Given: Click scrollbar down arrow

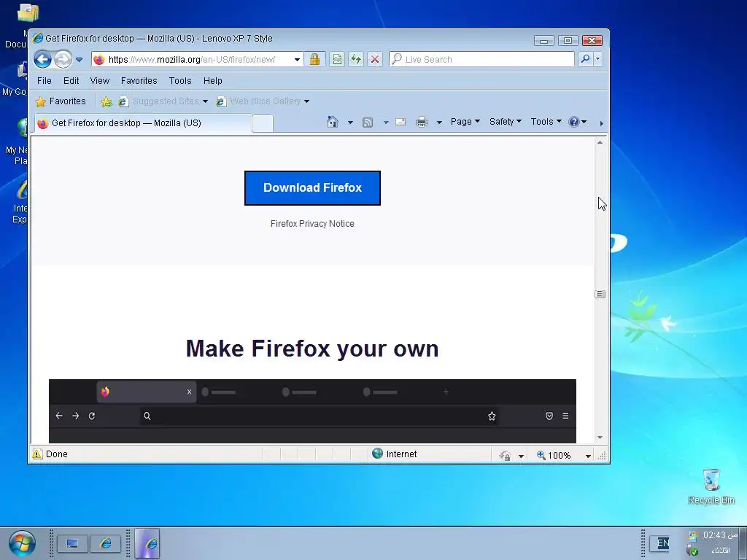Looking at the screenshot, I should 600,437.
